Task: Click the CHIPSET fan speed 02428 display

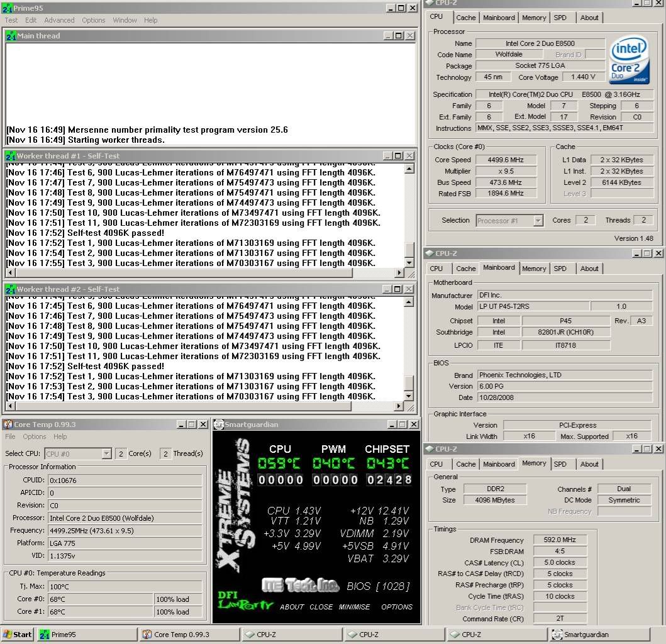Action: pyautogui.click(x=389, y=480)
